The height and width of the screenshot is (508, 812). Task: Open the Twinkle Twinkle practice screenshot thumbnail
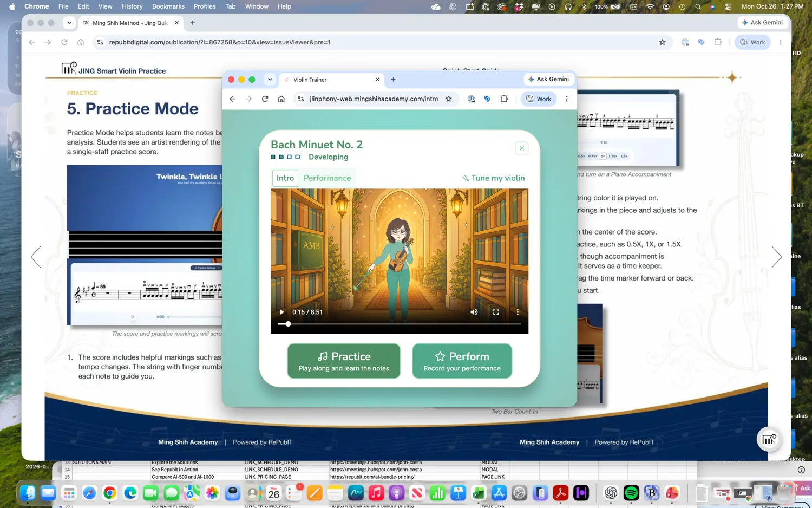click(x=145, y=245)
